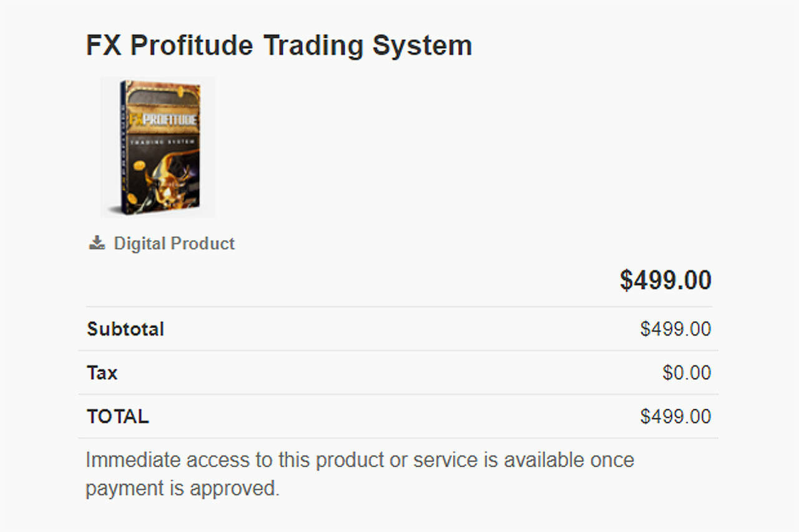Click the Digital Product label
This screenshot has width=799, height=532.
click(x=174, y=243)
